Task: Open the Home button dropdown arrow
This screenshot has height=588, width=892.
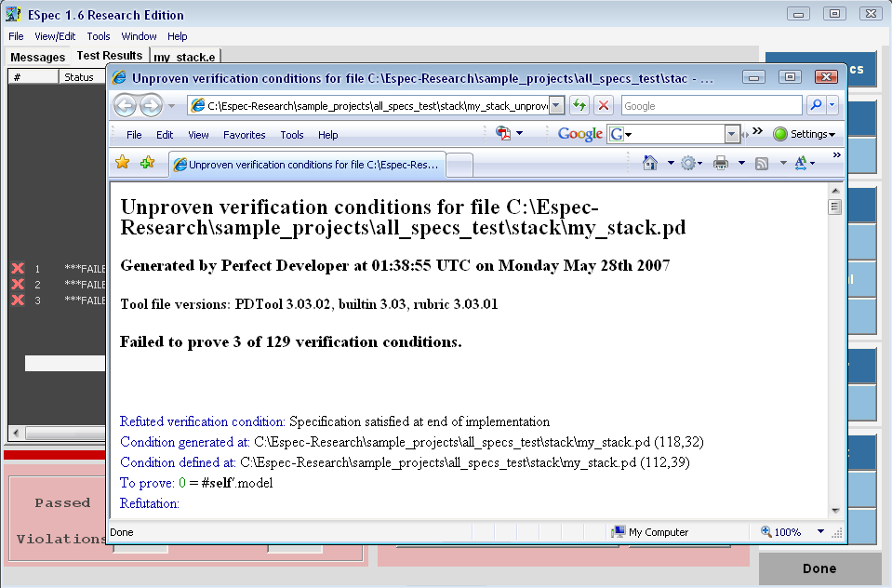Action: tap(671, 164)
